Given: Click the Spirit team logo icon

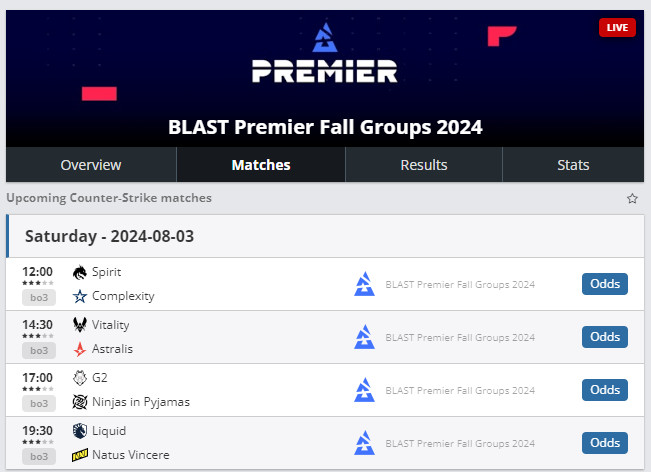Looking at the screenshot, I should pos(80,272).
